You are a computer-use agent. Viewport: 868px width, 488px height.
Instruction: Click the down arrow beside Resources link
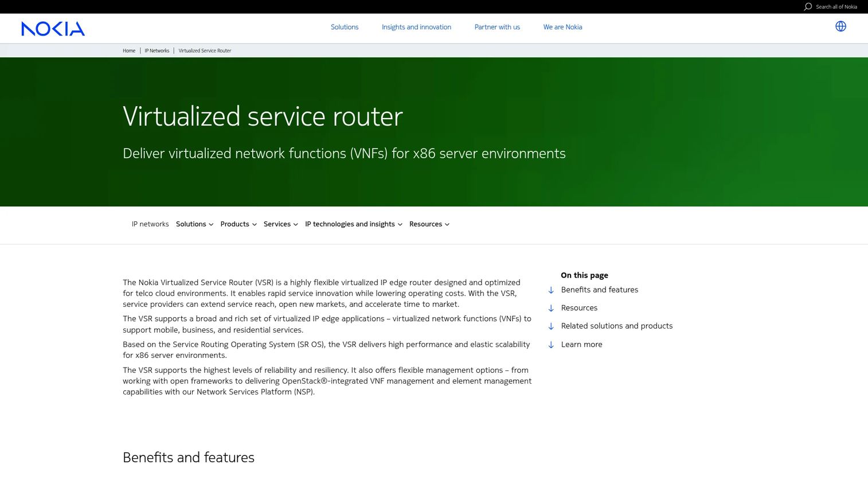click(x=551, y=309)
